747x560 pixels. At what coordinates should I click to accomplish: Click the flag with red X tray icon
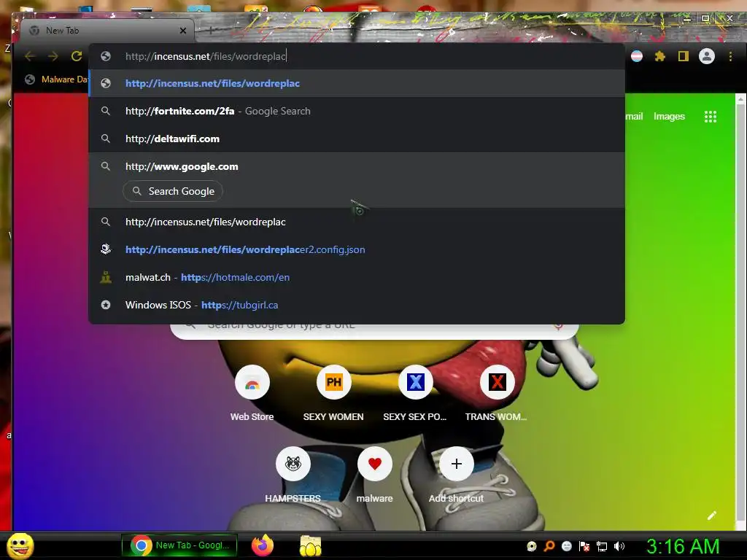coord(584,546)
